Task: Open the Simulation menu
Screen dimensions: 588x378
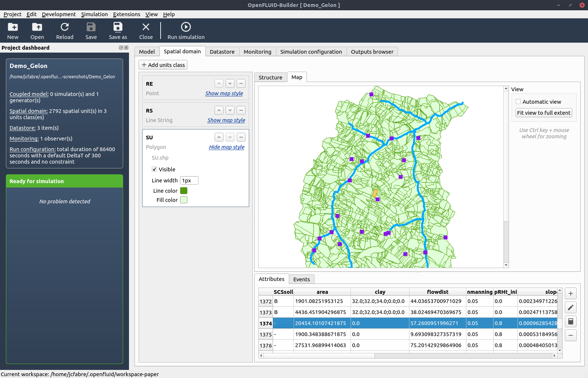Action: tap(94, 14)
